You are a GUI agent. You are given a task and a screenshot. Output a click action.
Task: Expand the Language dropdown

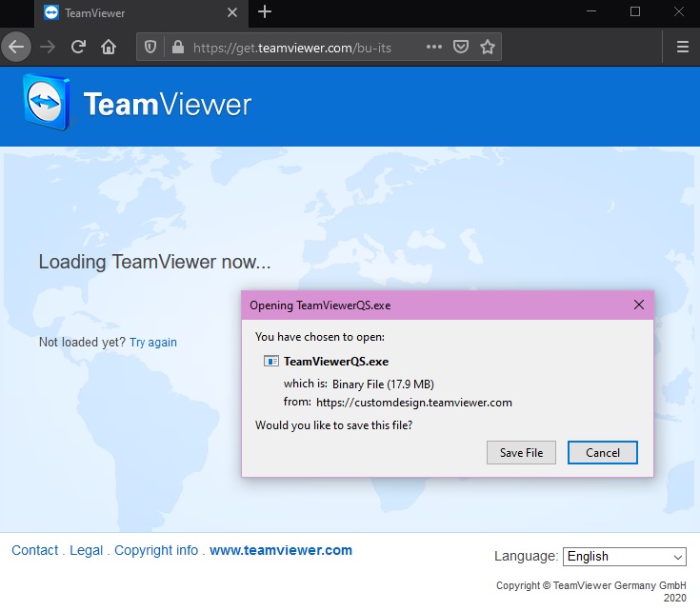click(x=624, y=557)
